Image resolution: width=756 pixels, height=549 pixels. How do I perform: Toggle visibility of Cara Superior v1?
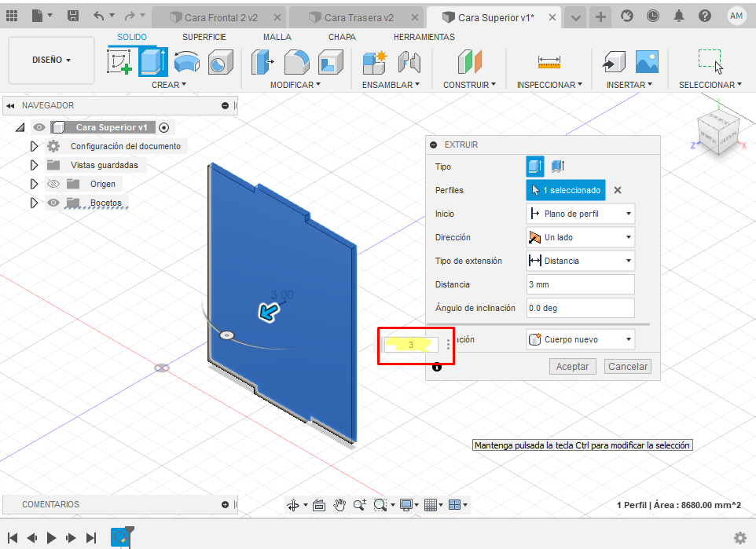point(39,127)
